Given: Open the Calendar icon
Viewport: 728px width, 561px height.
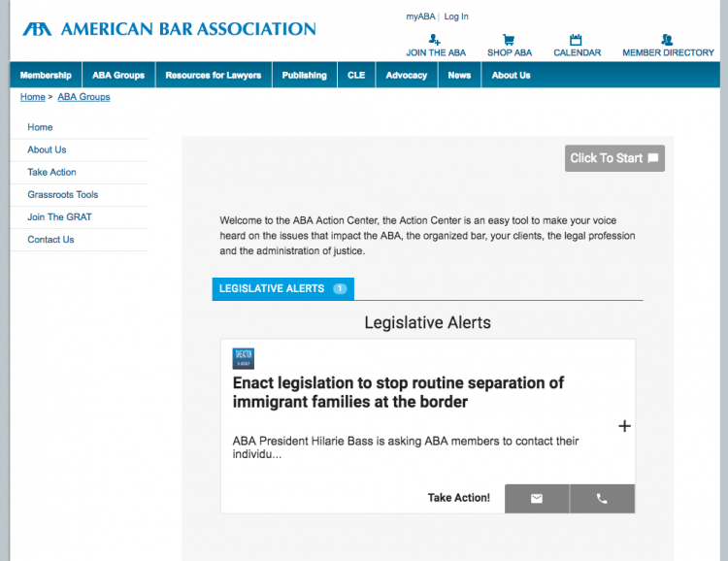Looking at the screenshot, I should pos(576,40).
